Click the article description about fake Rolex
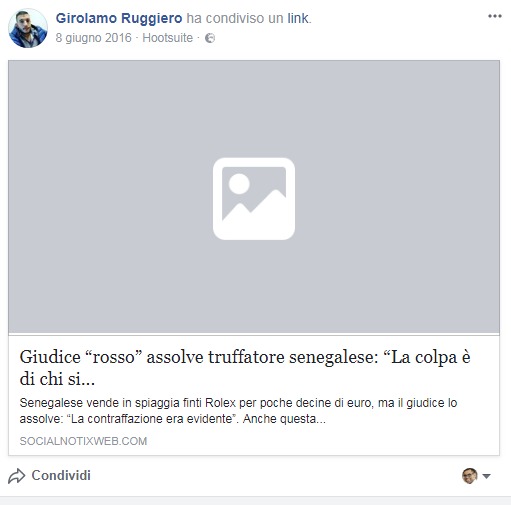This screenshot has height=505, width=511. [x=238, y=411]
